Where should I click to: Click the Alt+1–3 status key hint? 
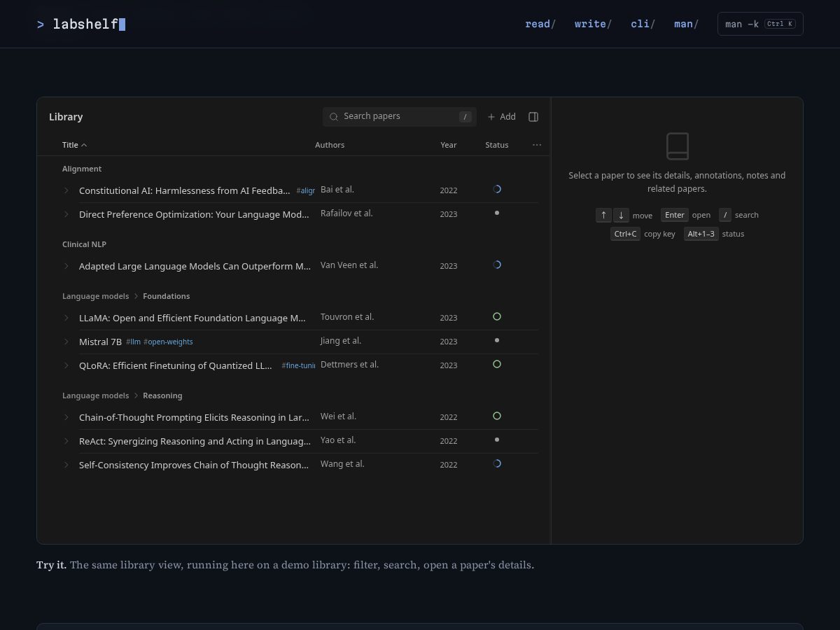pyautogui.click(x=701, y=234)
